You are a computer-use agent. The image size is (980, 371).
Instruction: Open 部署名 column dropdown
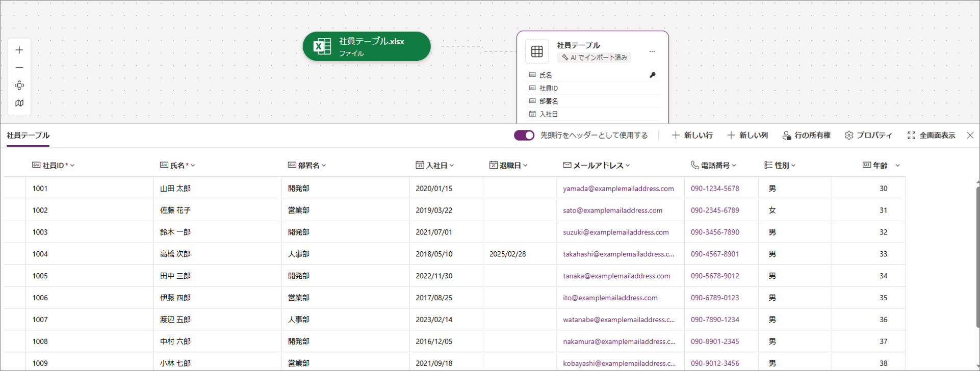point(324,166)
